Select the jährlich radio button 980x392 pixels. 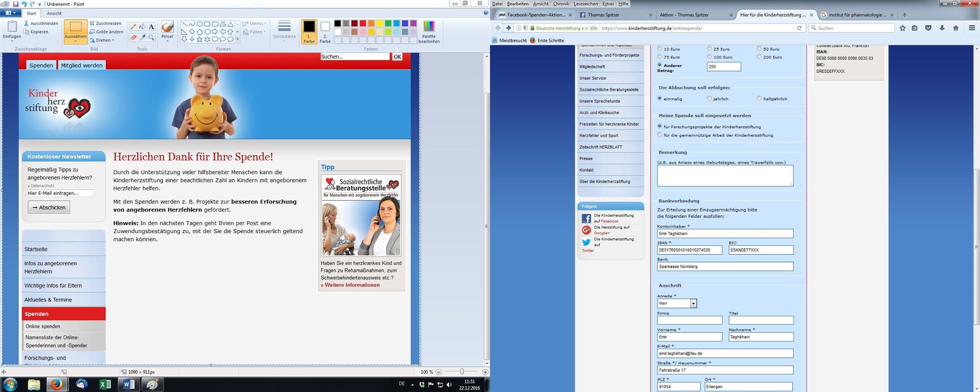(x=710, y=98)
